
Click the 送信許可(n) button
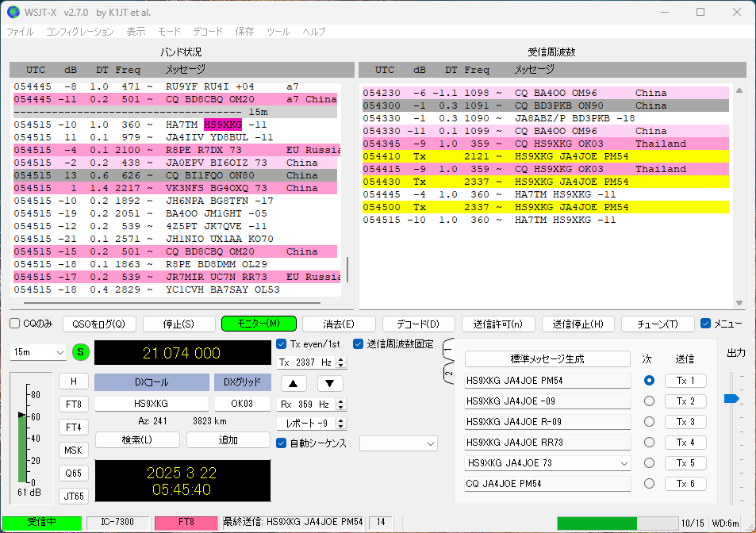498,324
